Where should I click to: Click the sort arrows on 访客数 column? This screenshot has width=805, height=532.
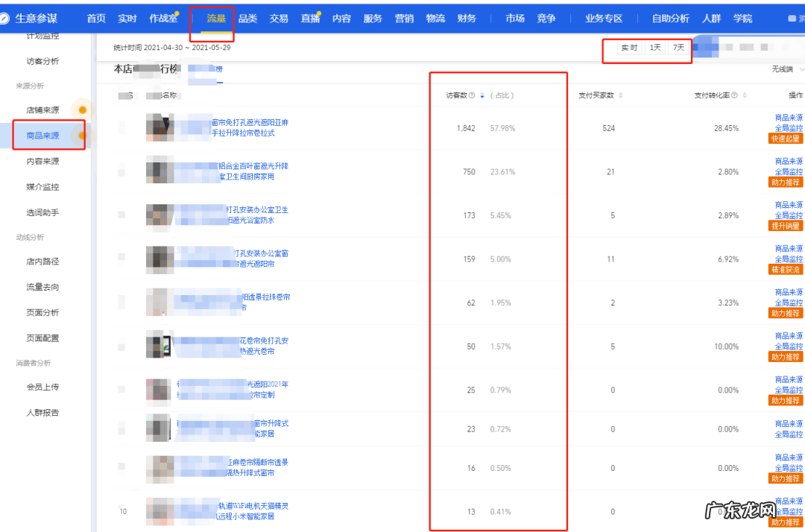pyautogui.click(x=483, y=95)
